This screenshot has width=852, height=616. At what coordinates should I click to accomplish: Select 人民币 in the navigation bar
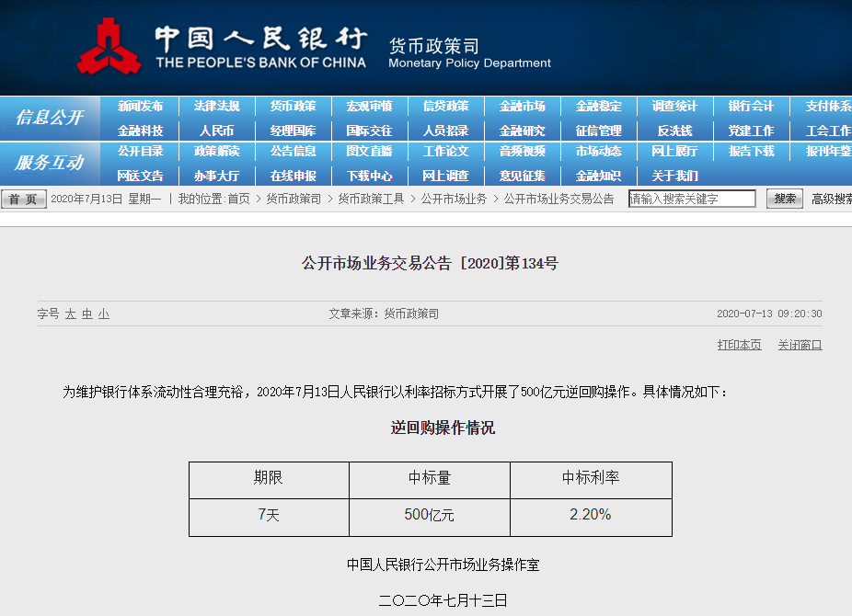coord(216,131)
